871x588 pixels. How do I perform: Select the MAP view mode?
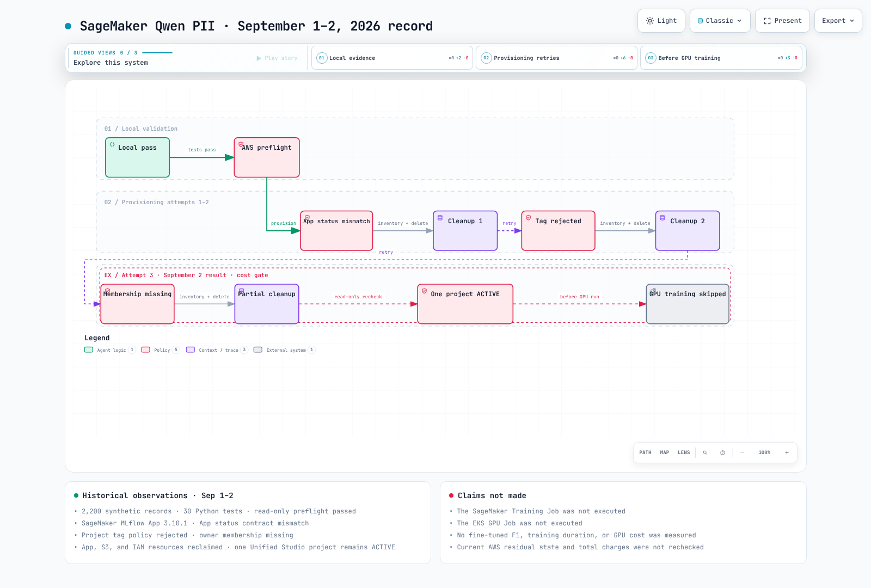(x=665, y=452)
